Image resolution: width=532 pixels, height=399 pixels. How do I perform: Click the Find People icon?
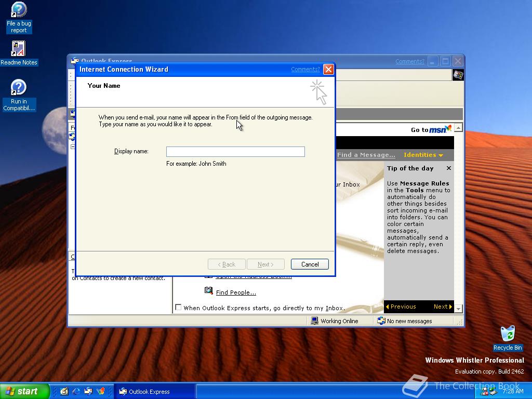pos(209,290)
